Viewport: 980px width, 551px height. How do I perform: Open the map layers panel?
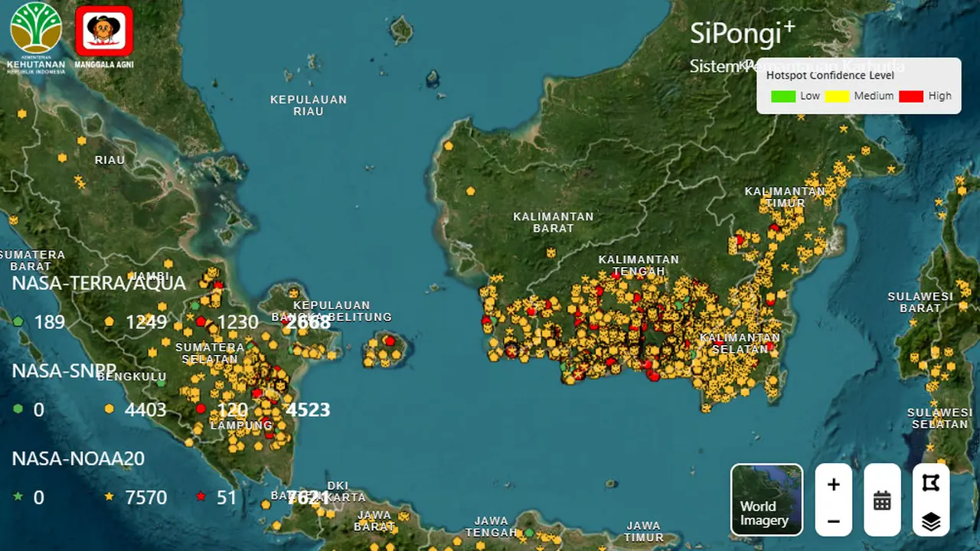click(931, 521)
